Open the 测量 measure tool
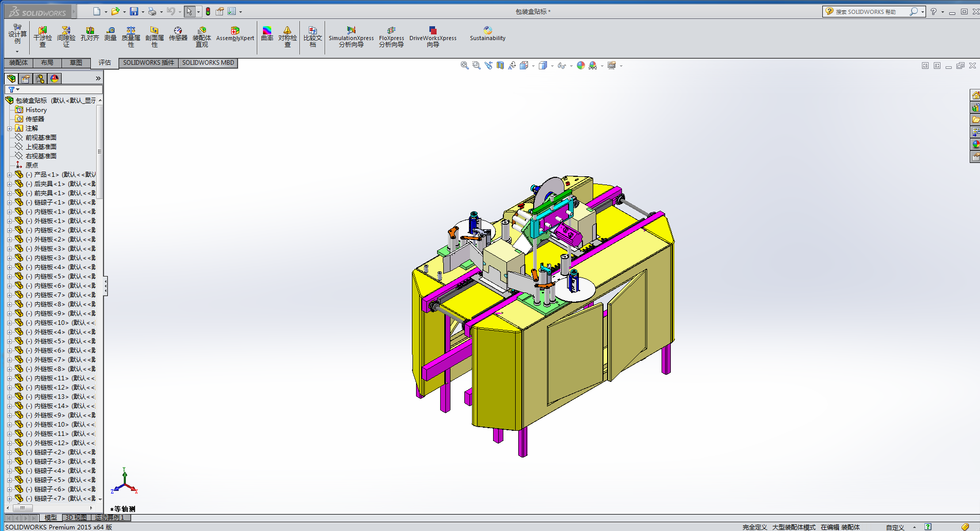The height and width of the screenshot is (531, 980). pos(110,34)
